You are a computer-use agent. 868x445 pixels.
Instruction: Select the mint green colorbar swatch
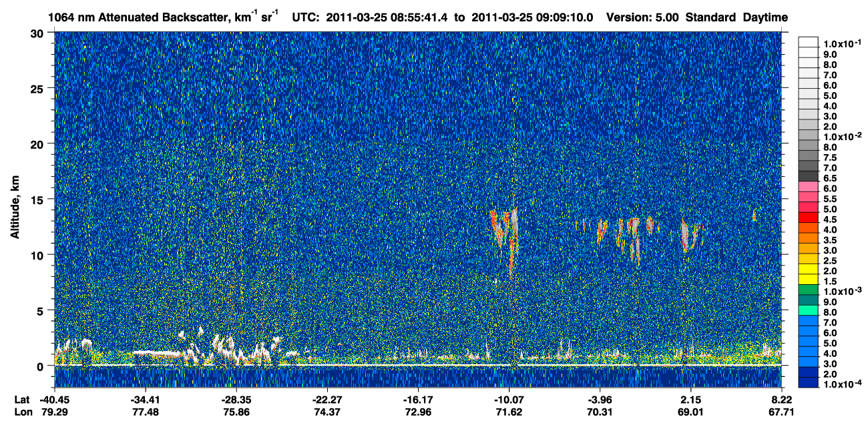coord(808,311)
